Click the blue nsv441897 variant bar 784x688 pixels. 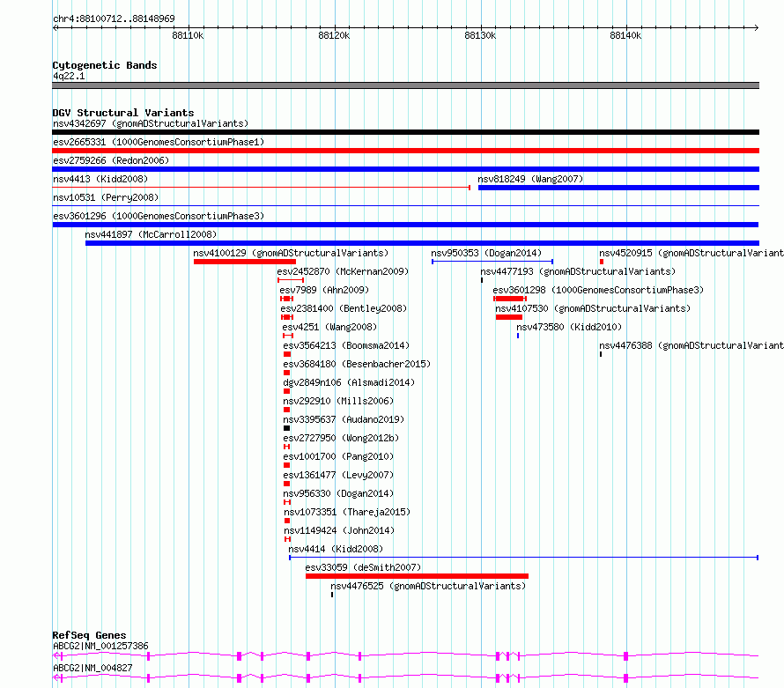(x=422, y=243)
